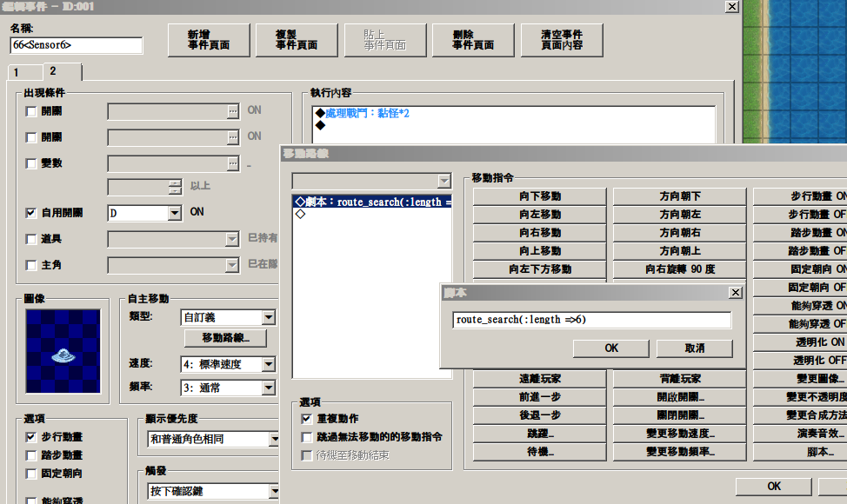The image size is (847, 504).
Task: Open the 類型 自訂義 dropdown
Action: (x=269, y=317)
